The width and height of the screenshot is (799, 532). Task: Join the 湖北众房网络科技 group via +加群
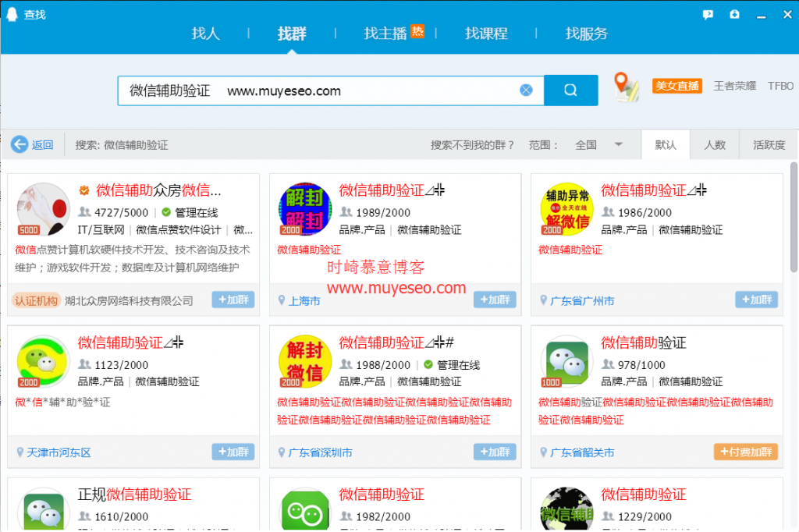coord(233,300)
